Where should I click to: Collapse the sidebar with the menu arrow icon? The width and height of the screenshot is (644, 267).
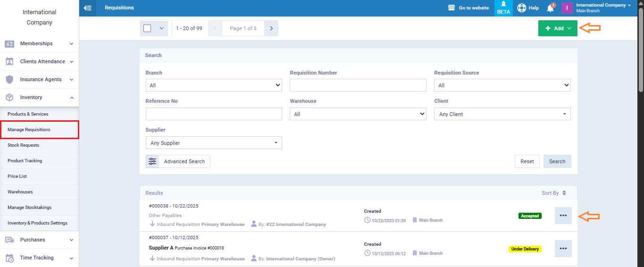87,8
